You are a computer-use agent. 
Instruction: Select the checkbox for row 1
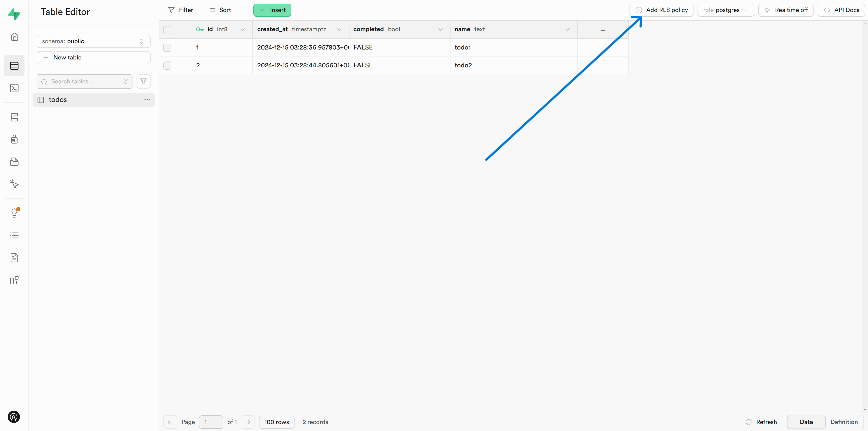click(x=167, y=47)
